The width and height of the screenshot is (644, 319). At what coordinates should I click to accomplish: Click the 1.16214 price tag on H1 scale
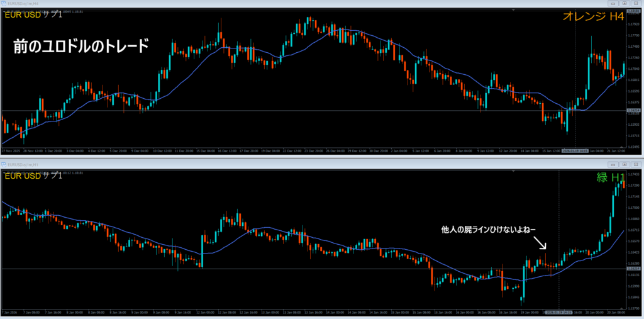coord(635,269)
